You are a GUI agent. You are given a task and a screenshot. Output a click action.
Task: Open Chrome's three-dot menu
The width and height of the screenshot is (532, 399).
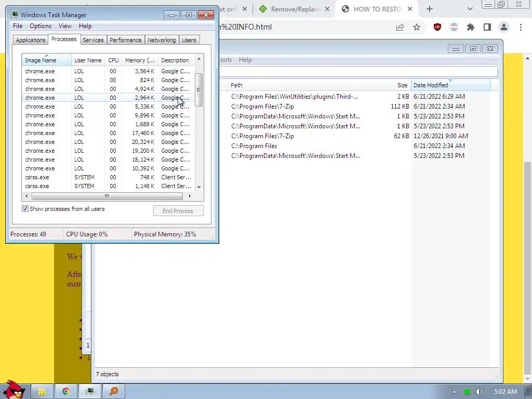(x=521, y=27)
